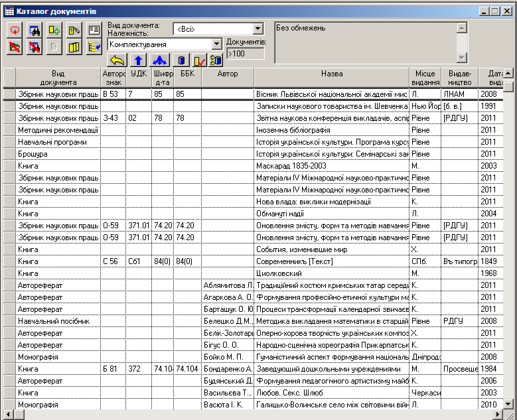Cancel search via crossed-out binoculars icon
The height and width of the screenshot is (420, 517).
coord(35,47)
